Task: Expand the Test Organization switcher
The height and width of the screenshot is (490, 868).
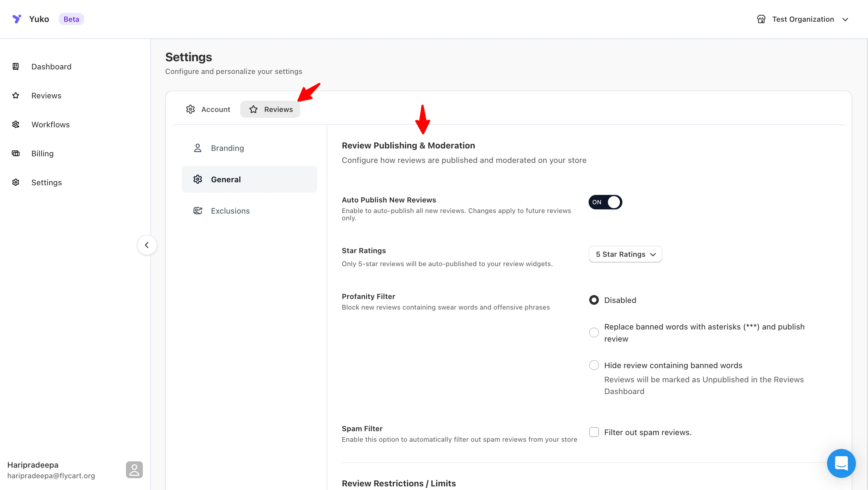Action: (803, 19)
